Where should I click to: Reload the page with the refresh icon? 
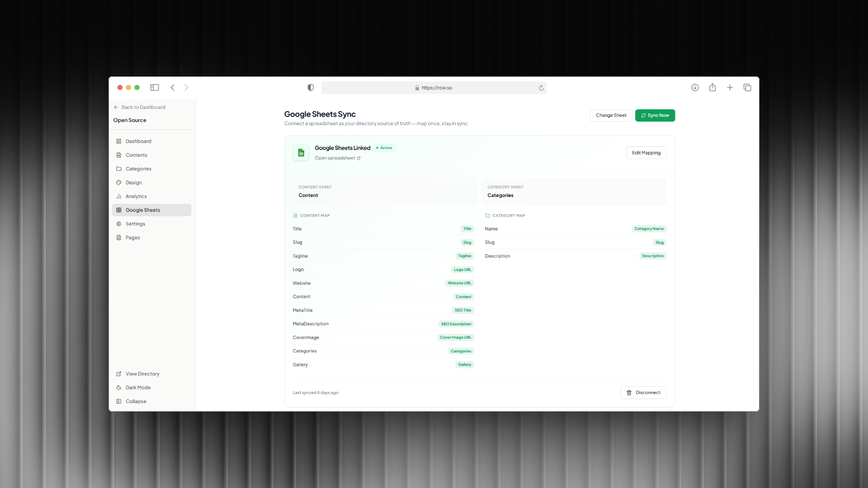pyautogui.click(x=541, y=88)
